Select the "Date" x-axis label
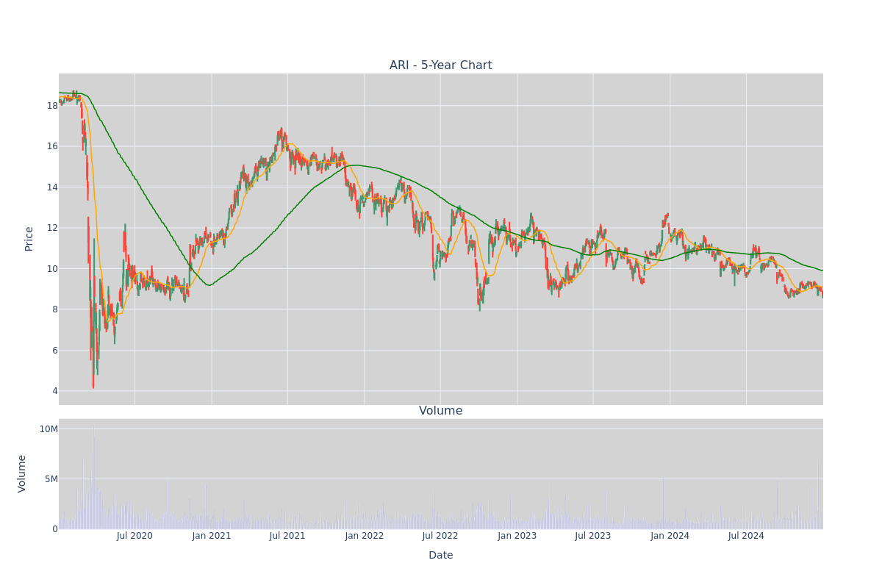This screenshot has width=882, height=588. pos(441,556)
